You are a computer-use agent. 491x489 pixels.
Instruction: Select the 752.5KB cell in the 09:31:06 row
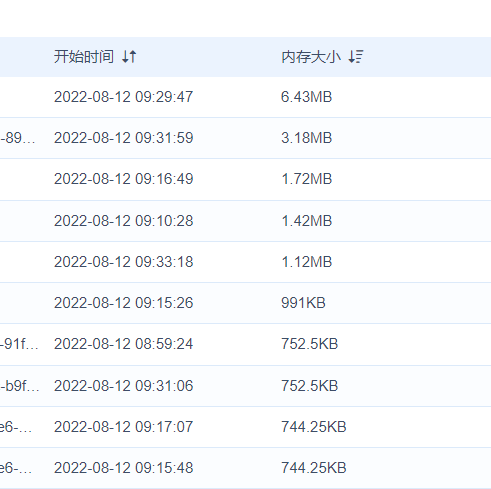click(310, 386)
